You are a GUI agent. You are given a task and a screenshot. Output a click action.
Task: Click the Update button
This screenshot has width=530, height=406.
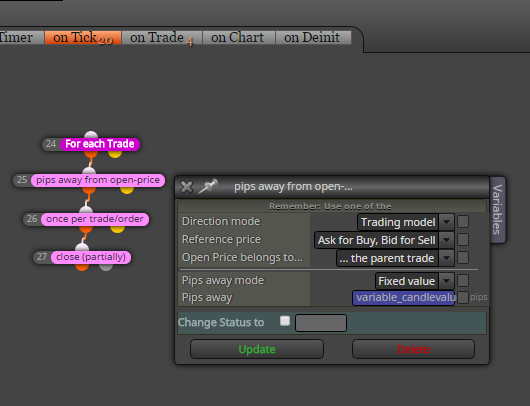(x=257, y=349)
